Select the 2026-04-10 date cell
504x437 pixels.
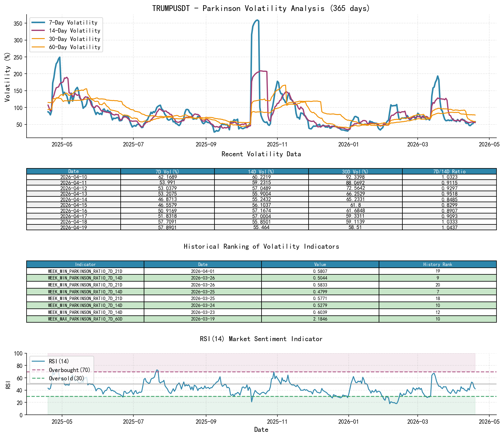click(x=74, y=177)
